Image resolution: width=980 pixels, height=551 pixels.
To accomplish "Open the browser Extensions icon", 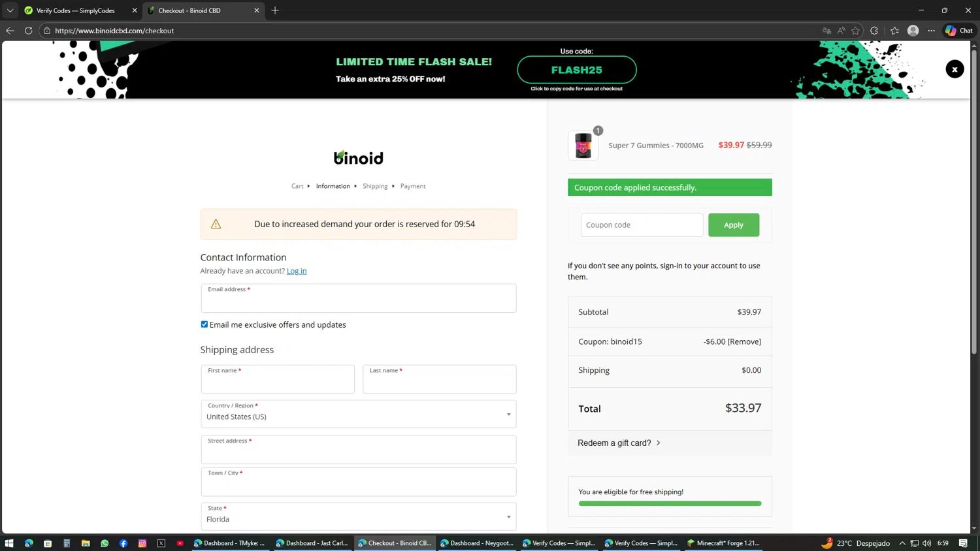I will point(874,31).
